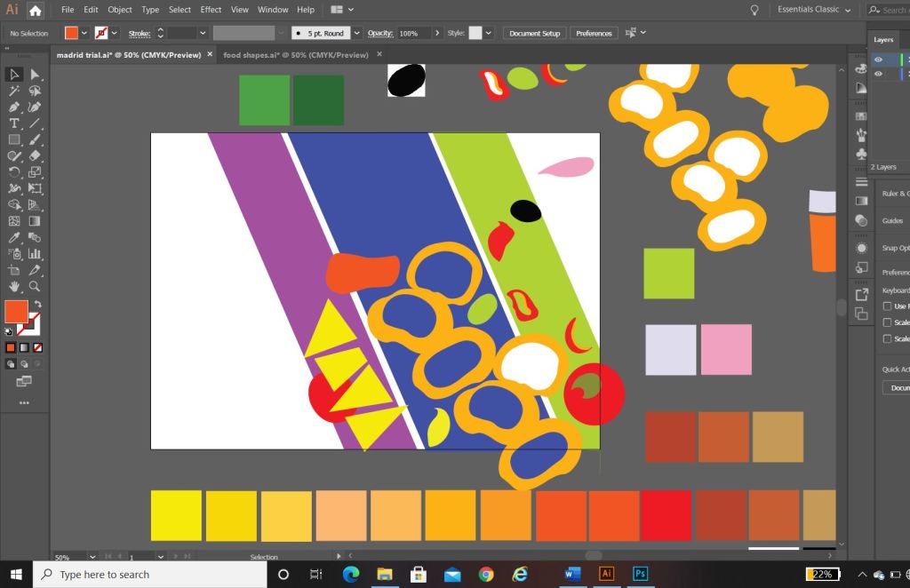Select the Rotate tool
Viewport: 910px width, 588px height.
click(x=14, y=172)
